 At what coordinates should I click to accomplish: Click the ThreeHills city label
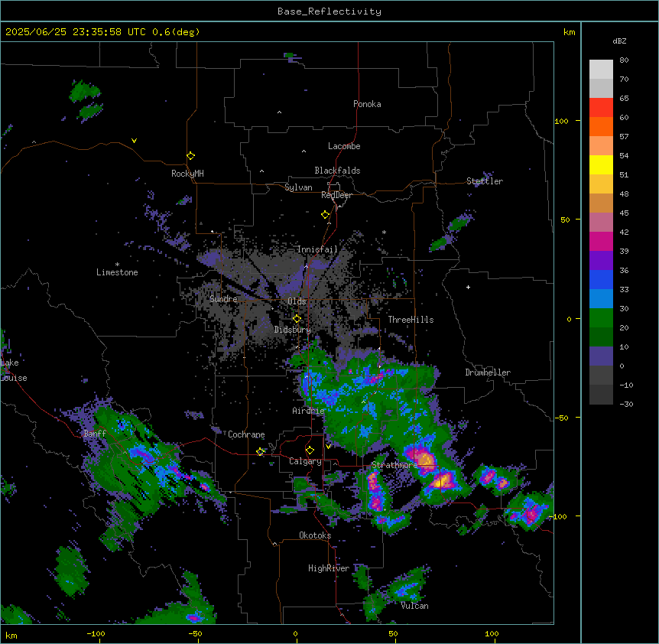(411, 320)
